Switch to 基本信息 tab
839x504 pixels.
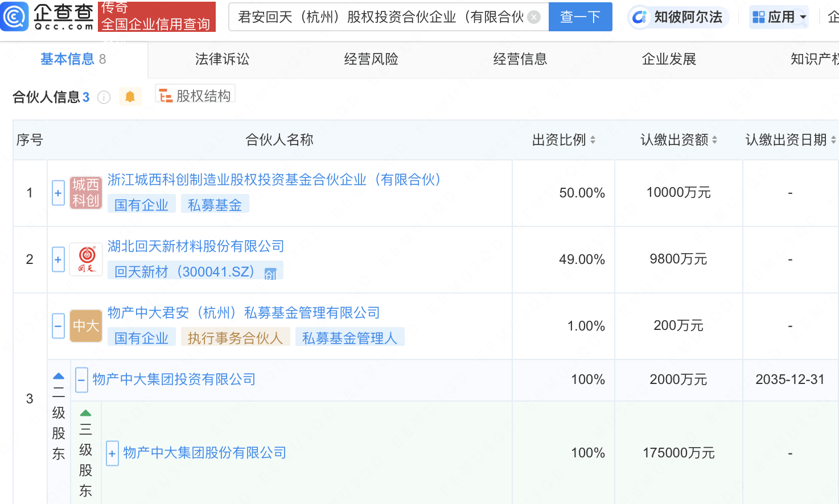tap(73, 59)
